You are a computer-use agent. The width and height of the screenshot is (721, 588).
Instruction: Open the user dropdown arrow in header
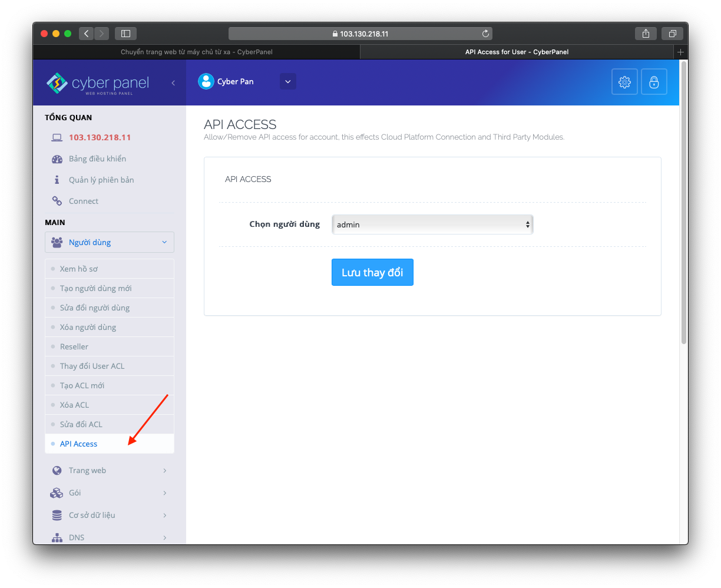tap(288, 81)
